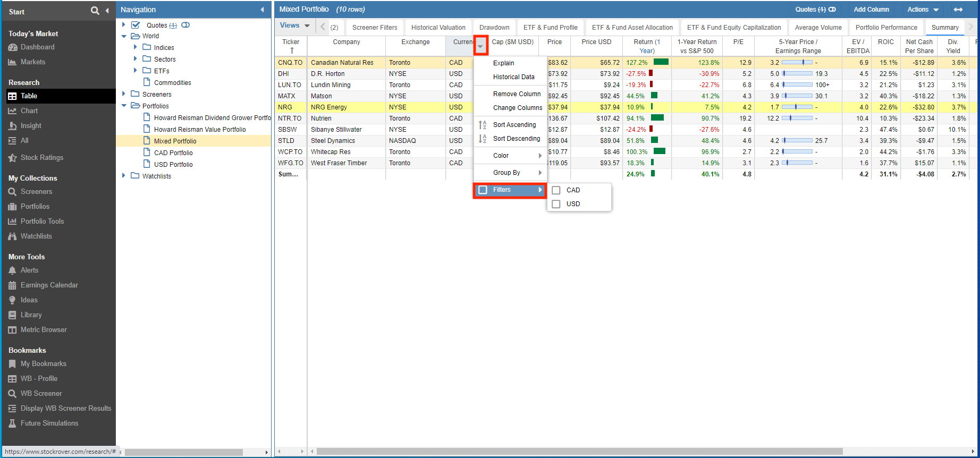Open Future Simulations flask icon
This screenshot has height=458, width=980.
(12, 423)
